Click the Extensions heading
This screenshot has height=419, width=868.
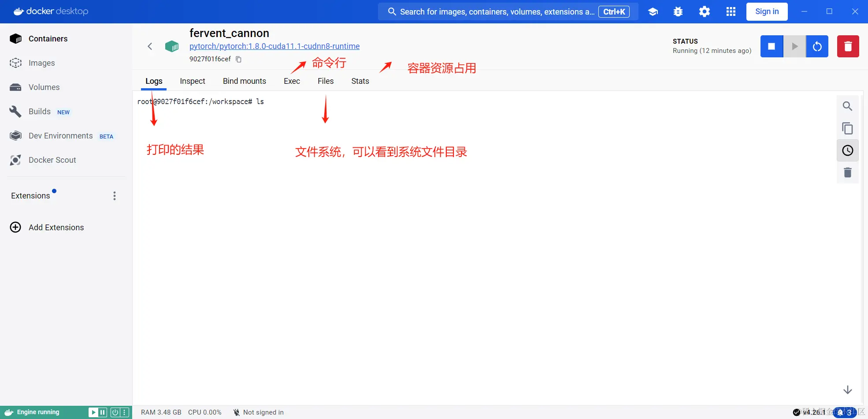[30, 196]
